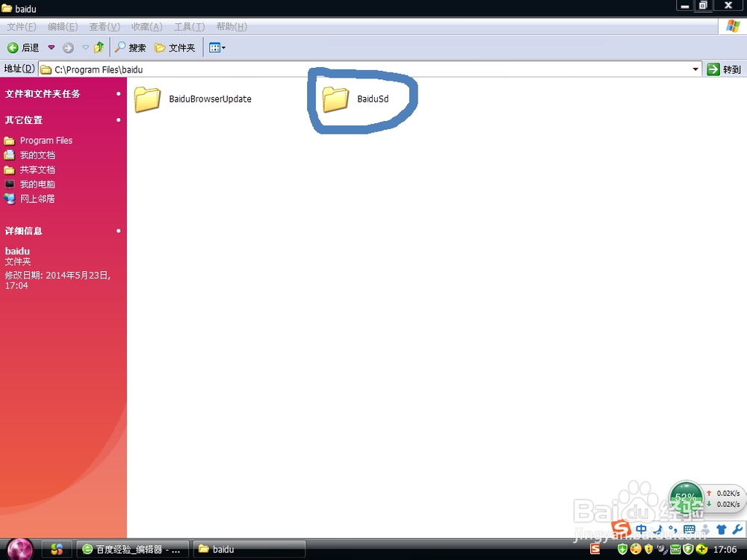Click the green toolbox tray icon

tap(675, 550)
